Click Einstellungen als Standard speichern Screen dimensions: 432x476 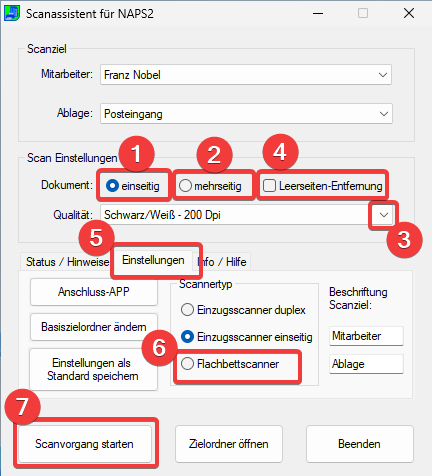point(93,369)
